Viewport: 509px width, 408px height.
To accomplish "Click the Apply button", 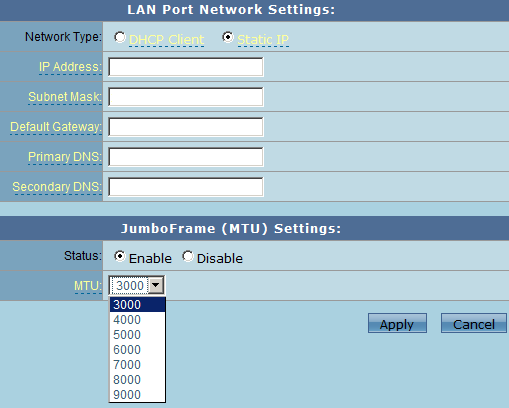I will point(397,323).
